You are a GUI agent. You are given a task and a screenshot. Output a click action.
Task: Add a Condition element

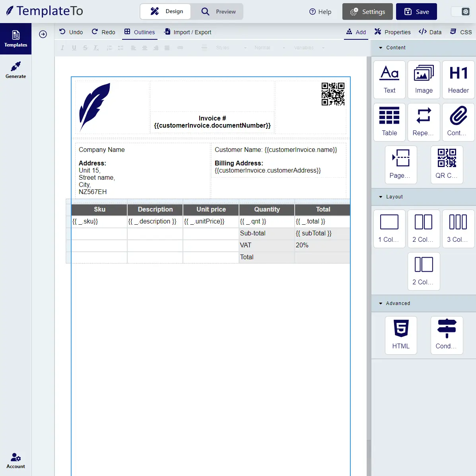point(447,335)
